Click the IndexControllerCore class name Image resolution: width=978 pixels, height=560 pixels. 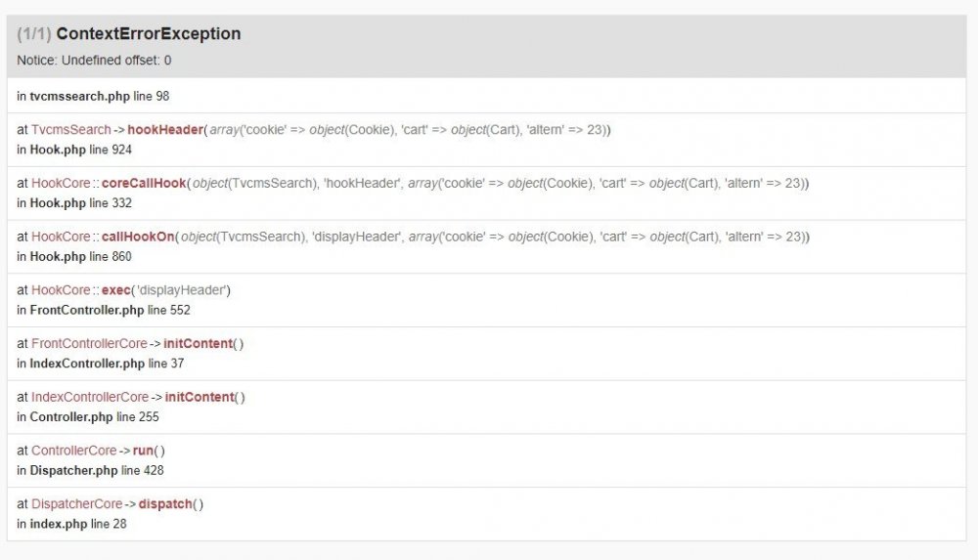coord(90,398)
